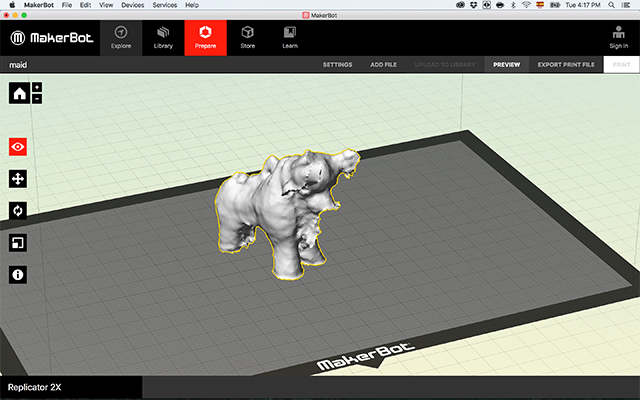Reset view with the Home button
The image size is (640, 400).
tap(19, 93)
